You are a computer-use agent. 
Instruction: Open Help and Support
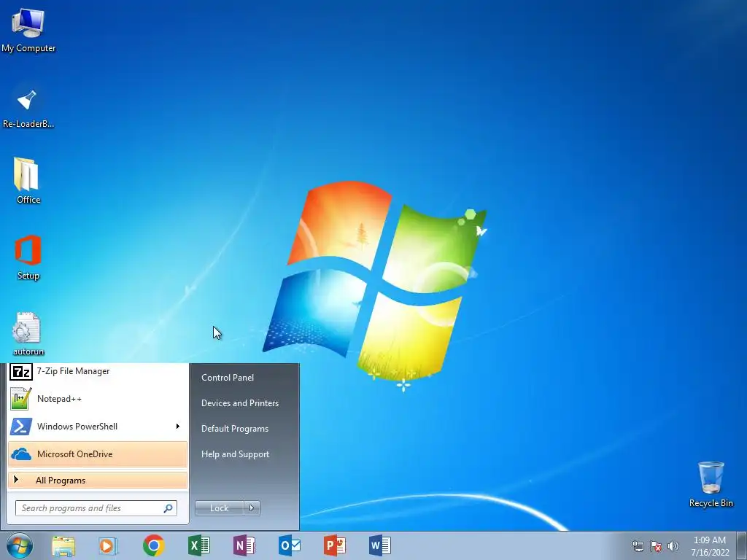235,454
